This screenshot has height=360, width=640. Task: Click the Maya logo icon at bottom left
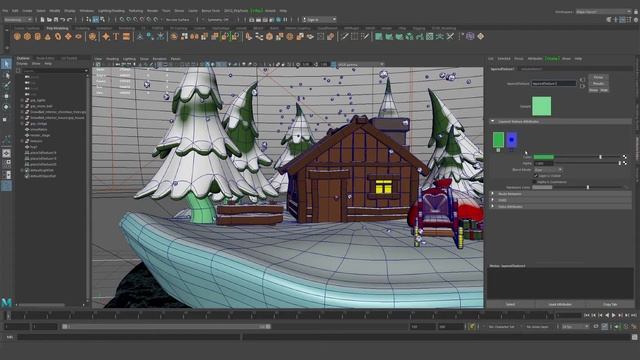click(7, 302)
